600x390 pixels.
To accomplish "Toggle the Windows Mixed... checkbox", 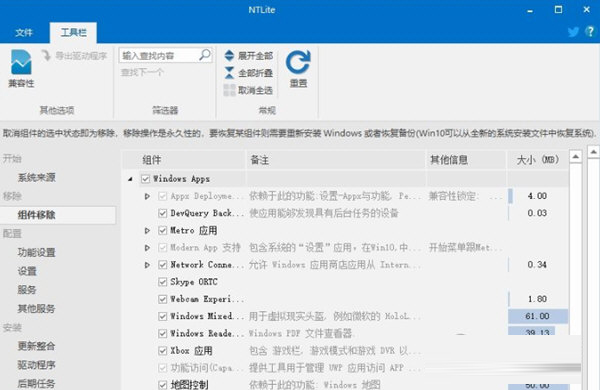I will pos(163,316).
